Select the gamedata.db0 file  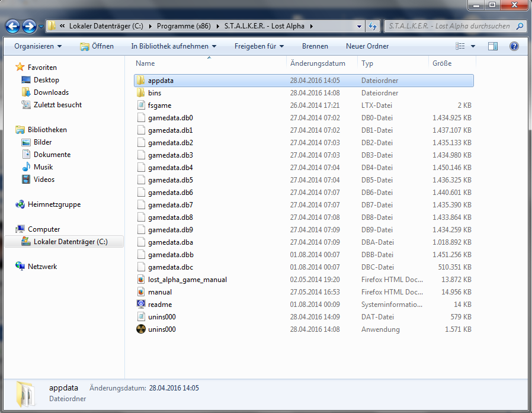coord(304,118)
